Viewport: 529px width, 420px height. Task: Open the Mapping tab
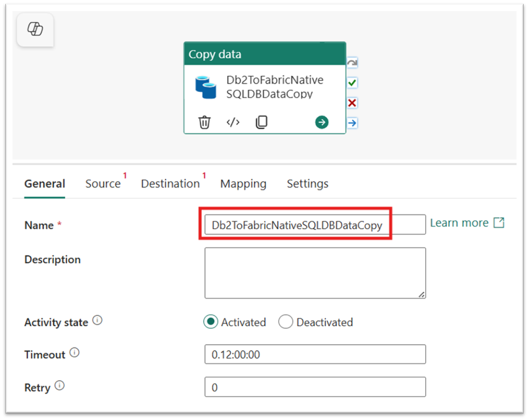click(243, 184)
